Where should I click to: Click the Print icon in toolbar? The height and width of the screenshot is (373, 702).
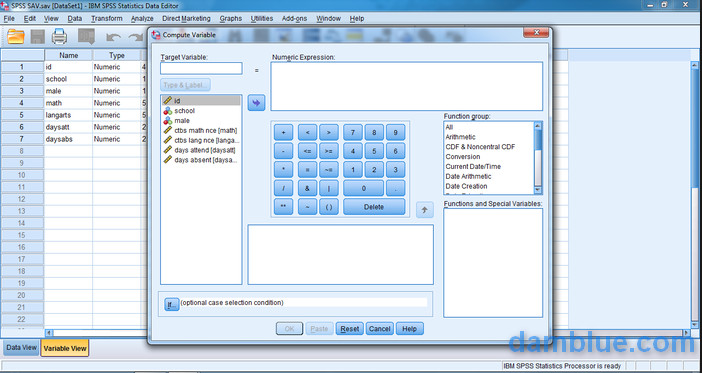point(59,36)
